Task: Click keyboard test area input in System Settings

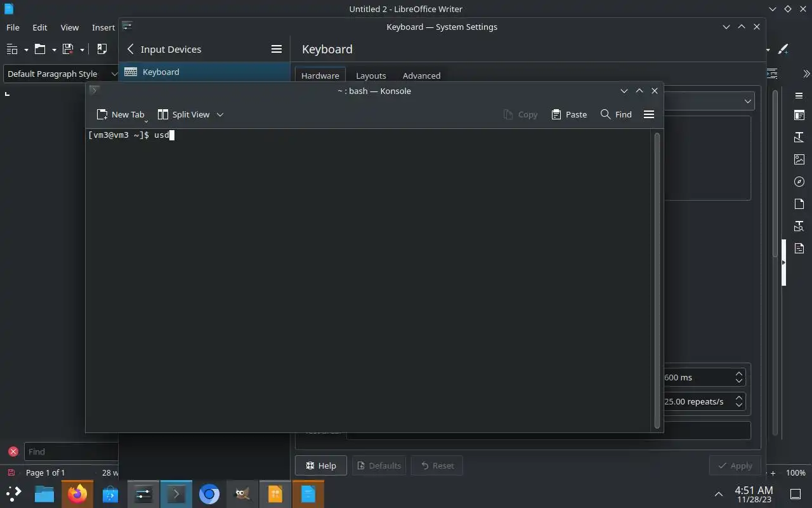Action: tap(549, 431)
